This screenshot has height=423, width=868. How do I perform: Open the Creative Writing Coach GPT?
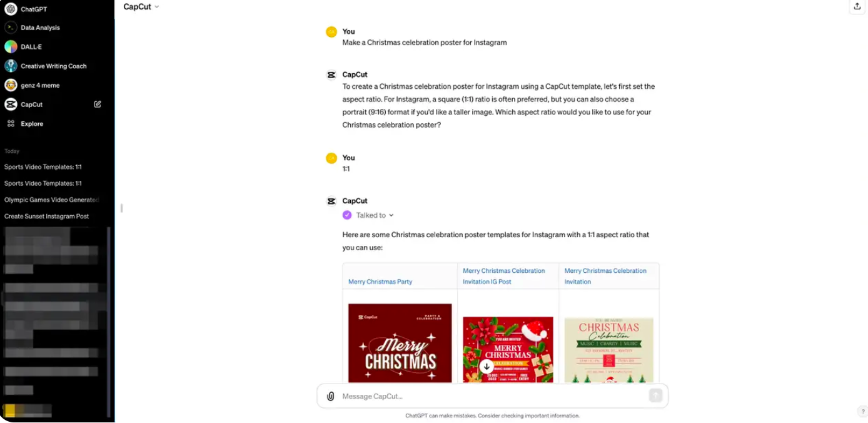pyautogui.click(x=11, y=66)
